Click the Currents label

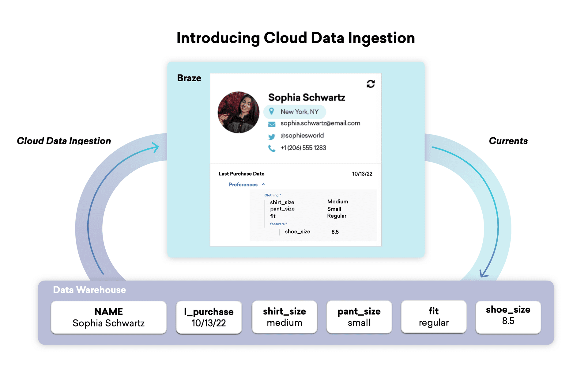click(x=508, y=141)
